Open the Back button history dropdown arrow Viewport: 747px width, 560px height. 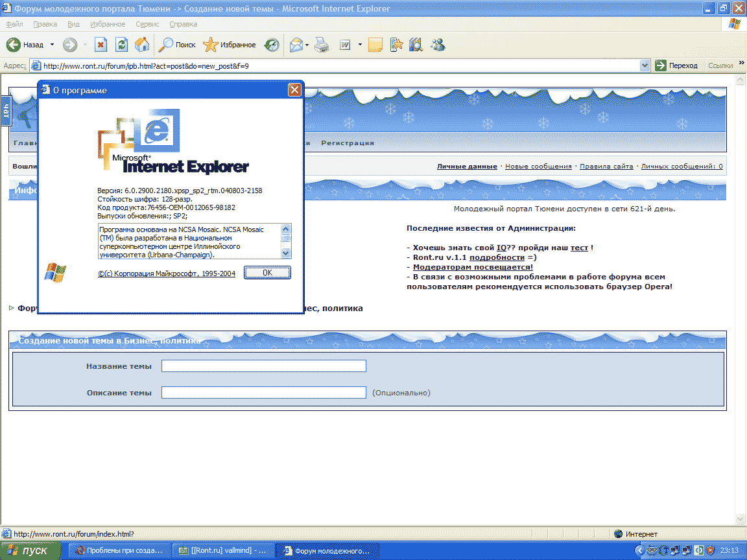(x=52, y=45)
